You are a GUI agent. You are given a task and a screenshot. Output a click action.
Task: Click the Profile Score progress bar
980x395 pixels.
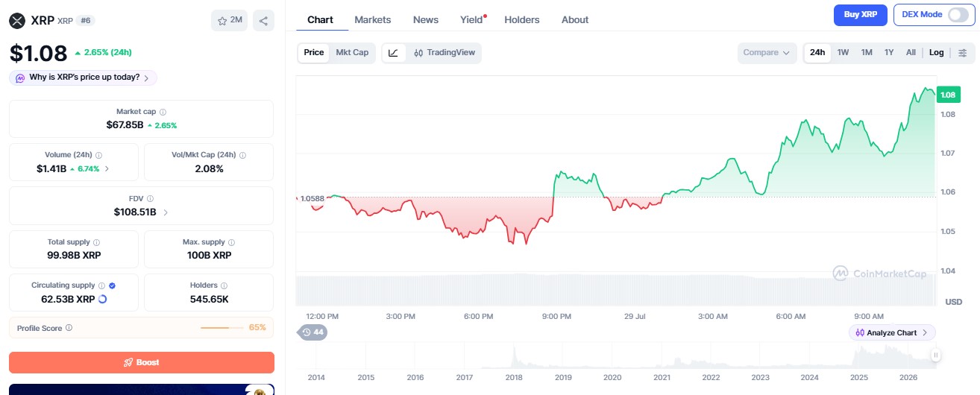tap(222, 328)
